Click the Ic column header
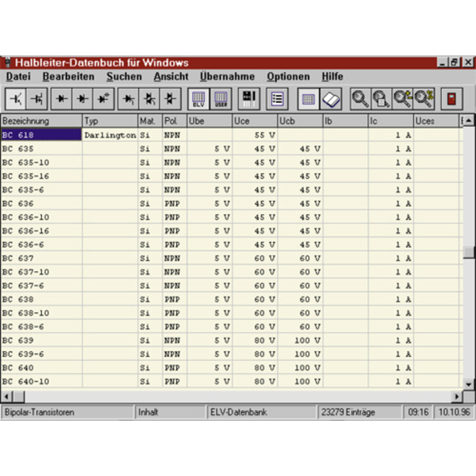The width and height of the screenshot is (476, 476). (x=391, y=121)
